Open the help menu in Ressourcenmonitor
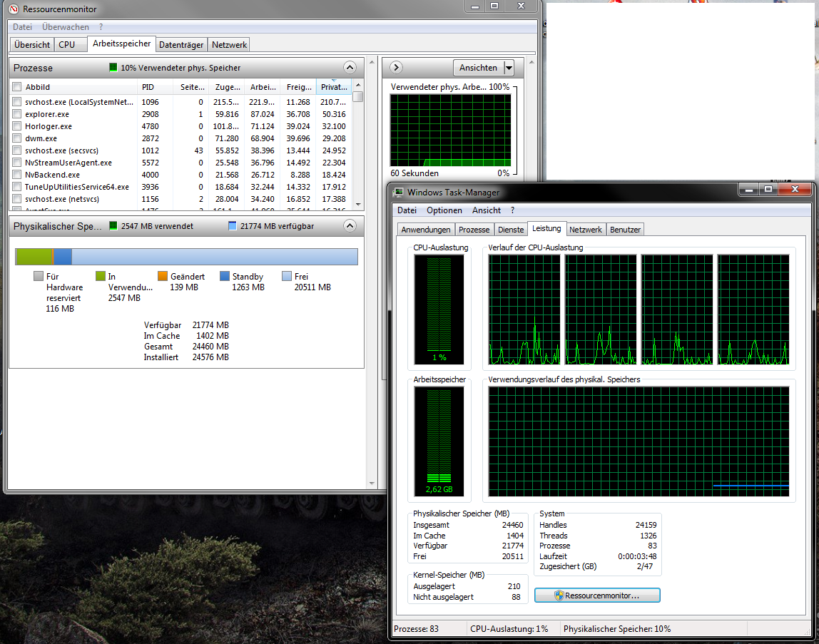819x644 pixels. pos(101,27)
